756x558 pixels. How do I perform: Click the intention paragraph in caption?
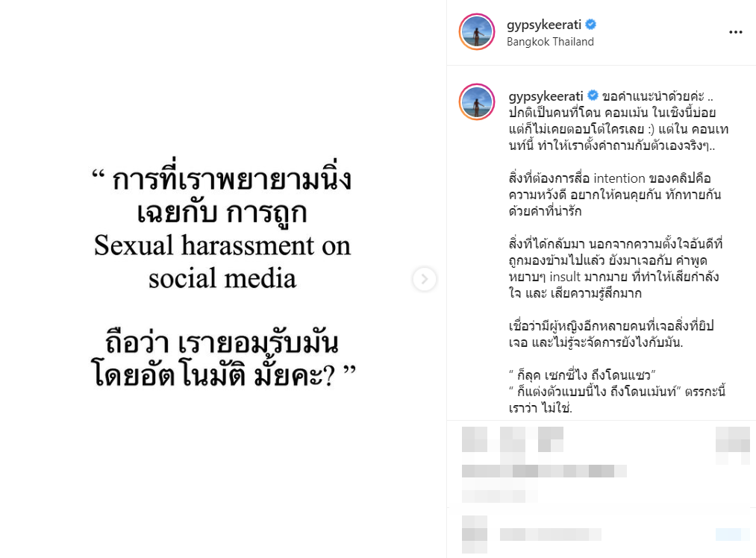615,195
